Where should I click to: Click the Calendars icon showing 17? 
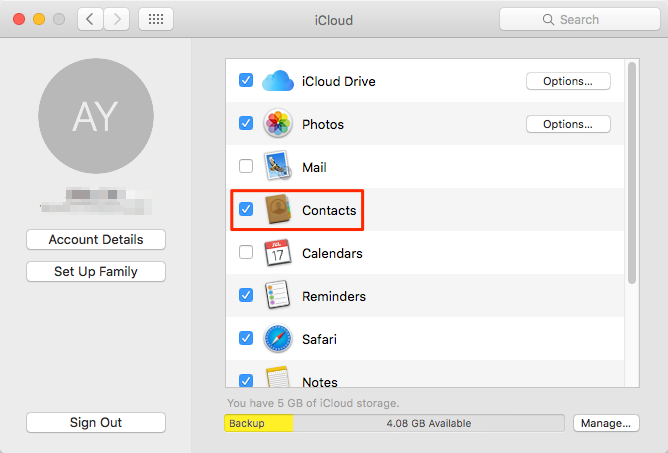[x=278, y=253]
